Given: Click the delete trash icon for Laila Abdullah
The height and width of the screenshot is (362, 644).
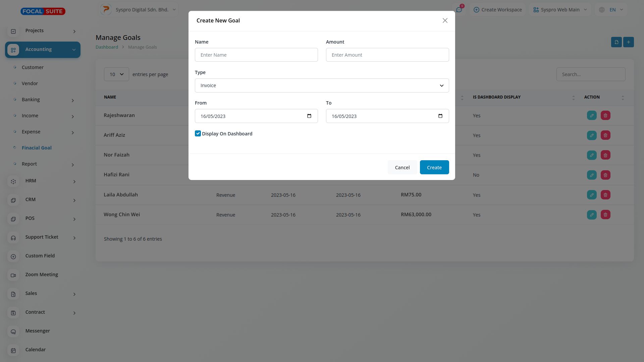Looking at the screenshot, I should (x=605, y=195).
